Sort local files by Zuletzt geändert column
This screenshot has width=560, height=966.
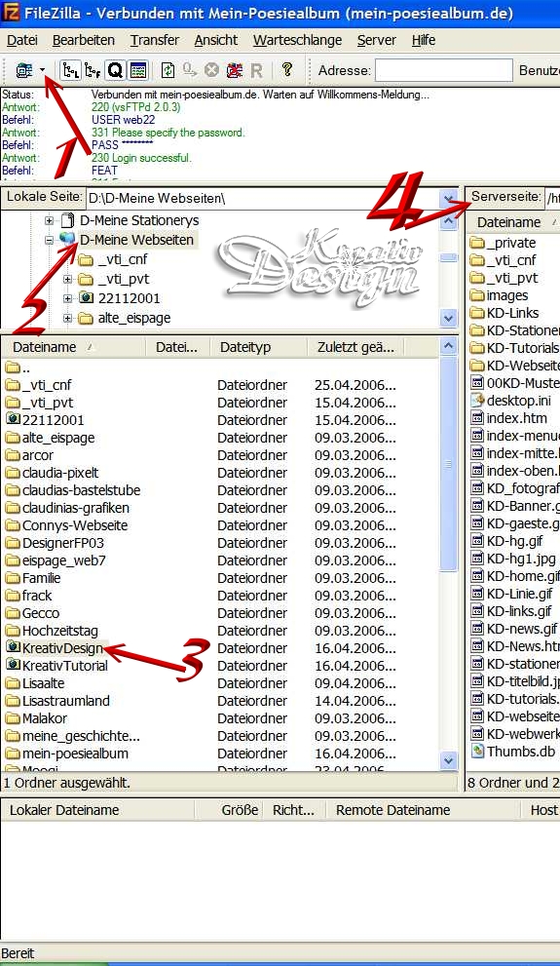click(355, 347)
